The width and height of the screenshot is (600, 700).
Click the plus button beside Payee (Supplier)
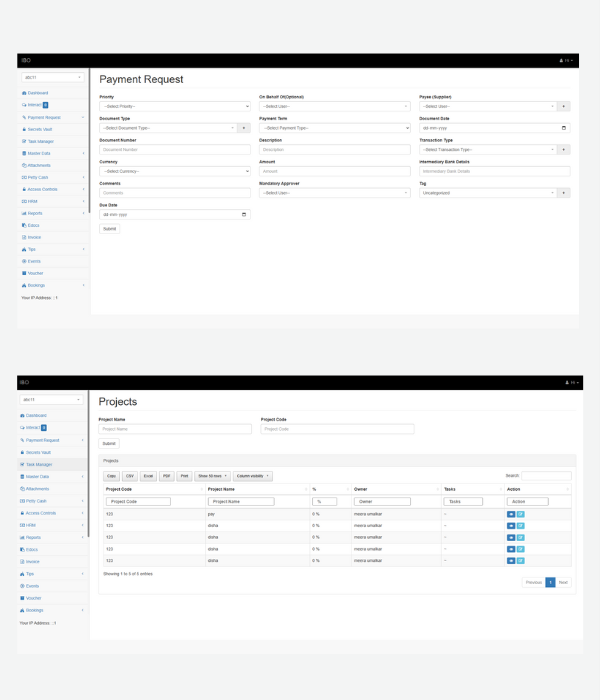(x=564, y=106)
